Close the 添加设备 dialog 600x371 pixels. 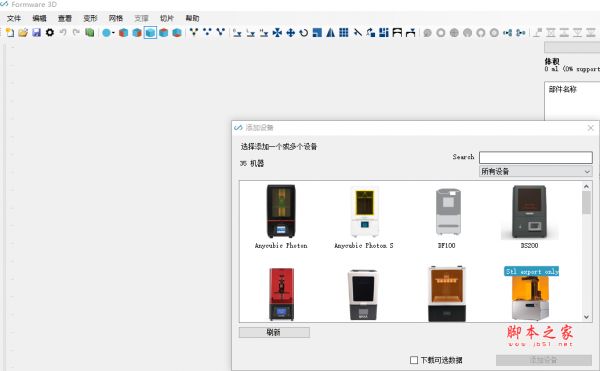coord(590,128)
